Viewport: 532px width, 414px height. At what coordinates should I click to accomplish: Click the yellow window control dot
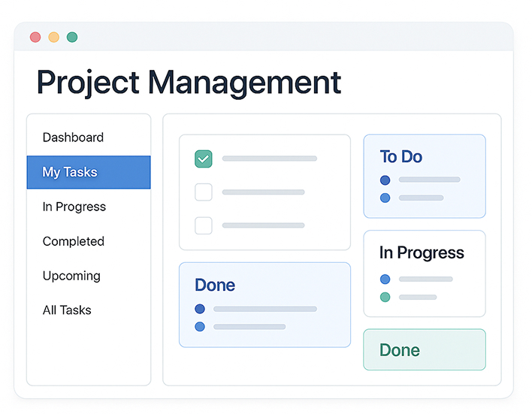(53, 37)
